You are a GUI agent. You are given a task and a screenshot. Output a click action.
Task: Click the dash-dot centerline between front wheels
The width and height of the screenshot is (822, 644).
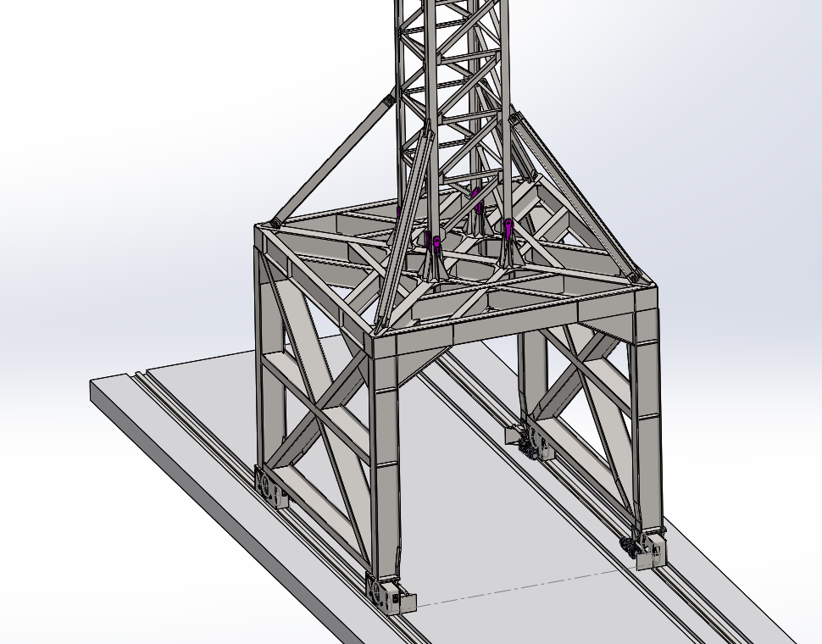pyautogui.click(x=517, y=585)
